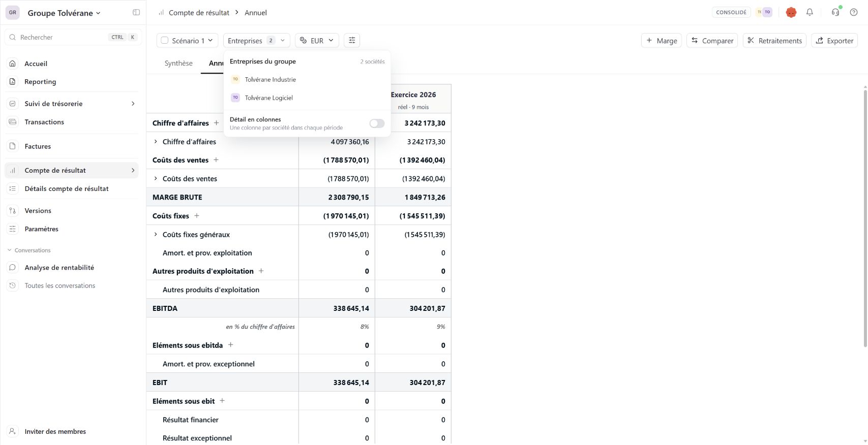Check the Scénario 1 checkbox
Viewport: 868px width, 445px height.
click(x=165, y=40)
